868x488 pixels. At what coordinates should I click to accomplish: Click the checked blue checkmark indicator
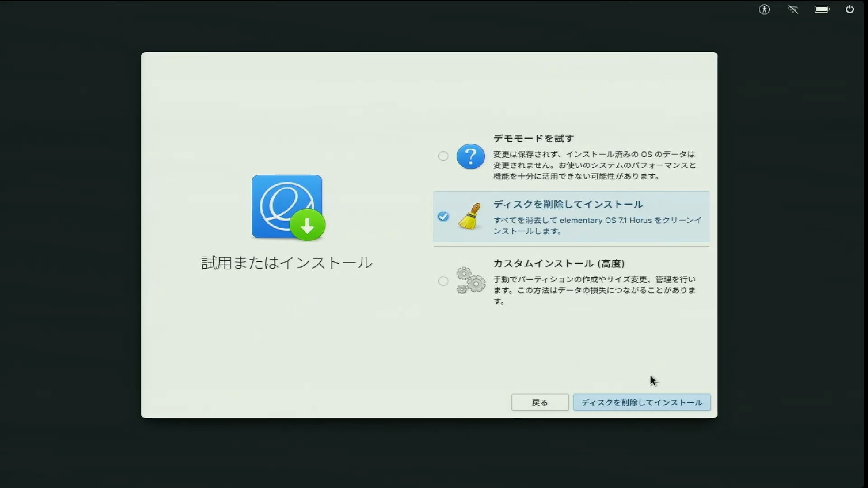coord(443,217)
